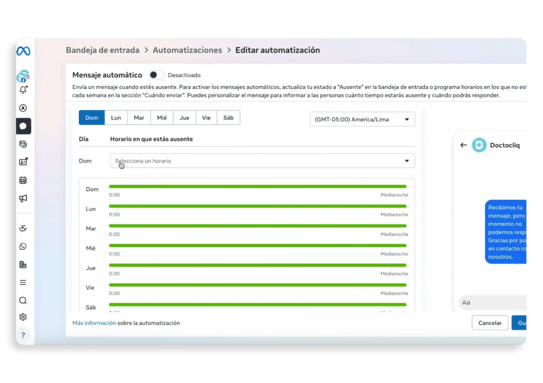The image size is (543, 383).
Task: Select the Lun day tab
Action: pos(116,118)
